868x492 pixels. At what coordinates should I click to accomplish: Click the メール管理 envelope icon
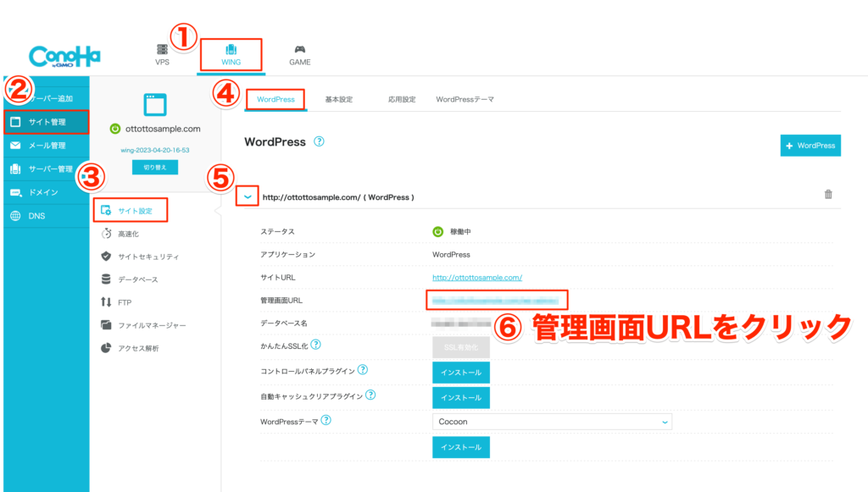(15, 146)
